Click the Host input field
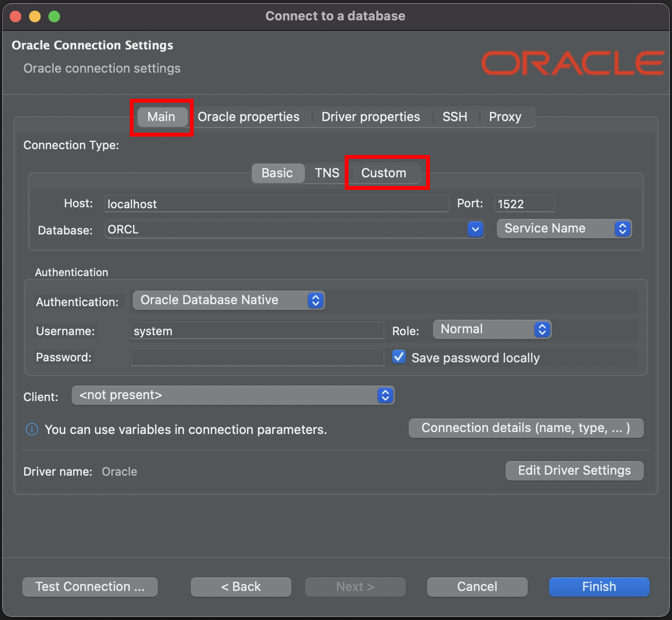The width and height of the screenshot is (672, 620). click(277, 204)
